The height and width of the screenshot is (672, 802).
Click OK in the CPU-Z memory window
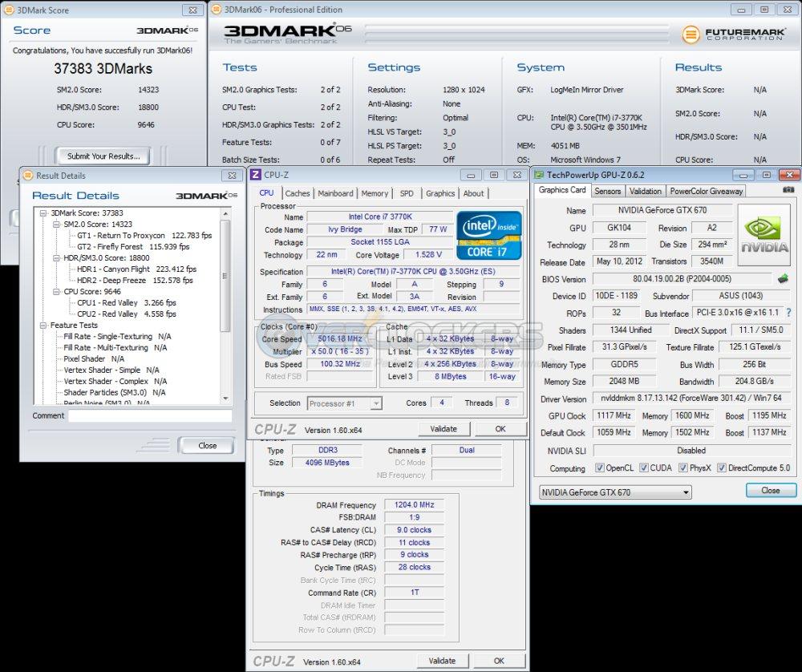pyautogui.click(x=499, y=661)
